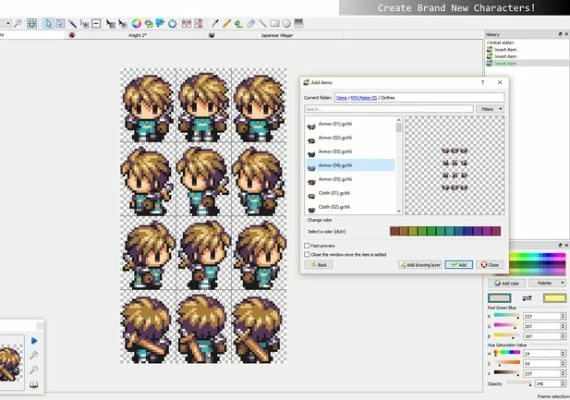Select Armor (05) in the item list
Viewport: 570px width, 400px height.
350,179
